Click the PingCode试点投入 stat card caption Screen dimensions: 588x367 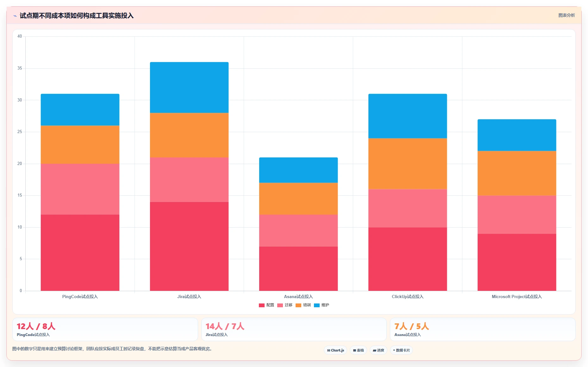coord(33,335)
